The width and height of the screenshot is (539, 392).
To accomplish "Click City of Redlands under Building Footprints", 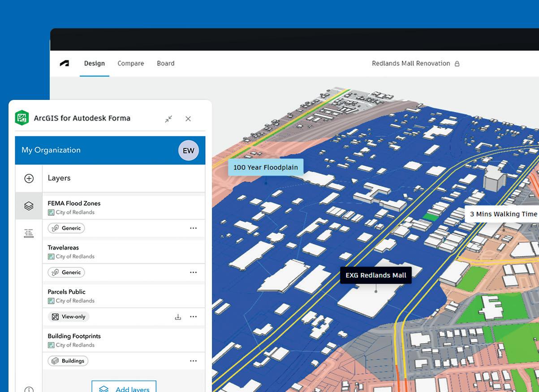I will pyautogui.click(x=75, y=345).
